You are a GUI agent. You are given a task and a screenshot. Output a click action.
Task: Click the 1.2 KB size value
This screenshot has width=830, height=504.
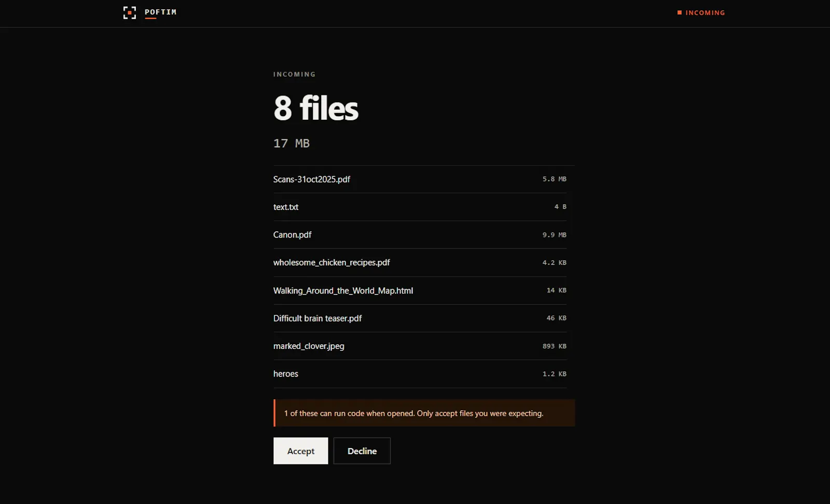point(555,374)
